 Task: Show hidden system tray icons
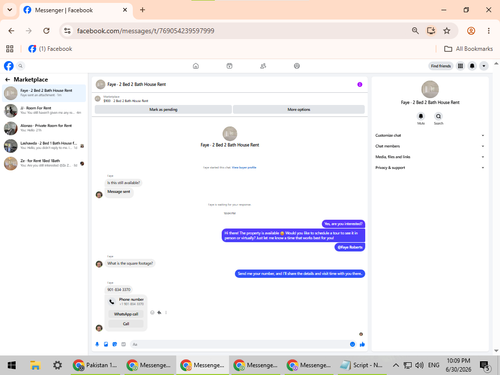[x=396, y=365]
